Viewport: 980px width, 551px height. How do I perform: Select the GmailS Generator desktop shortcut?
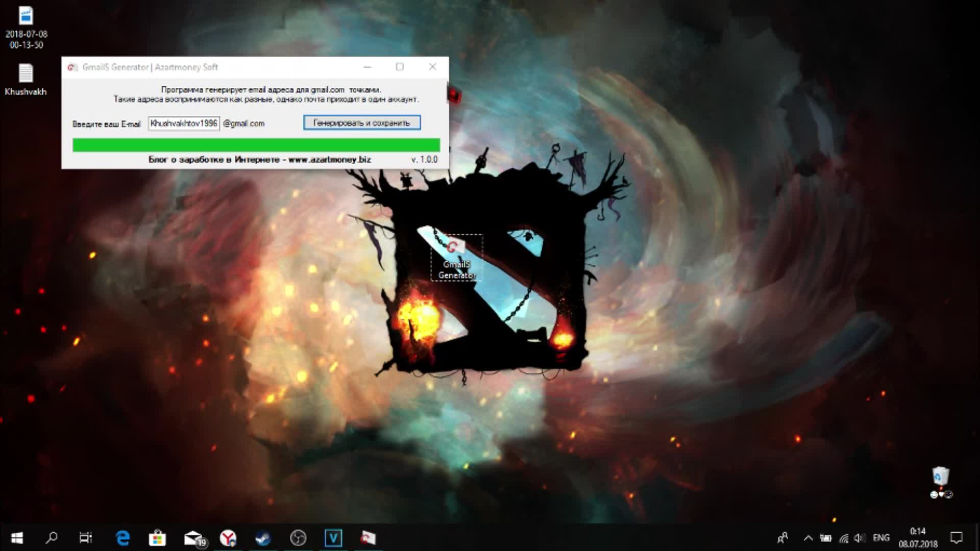pyautogui.click(x=457, y=258)
